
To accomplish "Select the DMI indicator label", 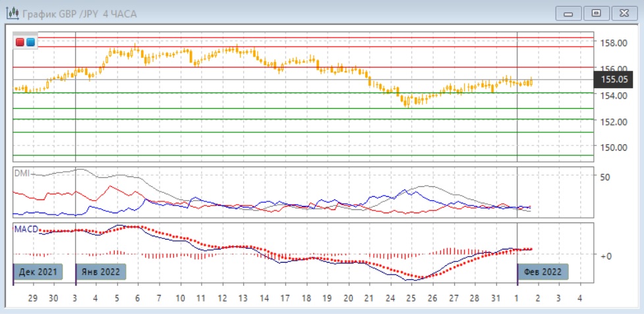I will coord(22,172).
